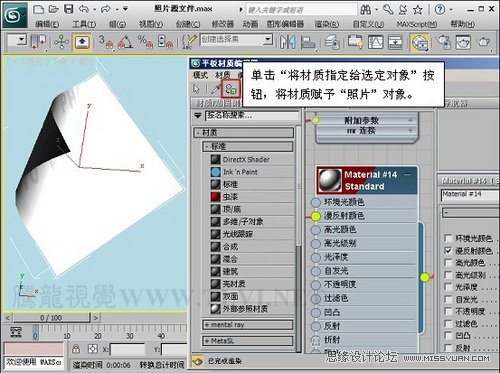The height and width of the screenshot is (373, 500).
Task: Click the New file icon
Action: 39,9
